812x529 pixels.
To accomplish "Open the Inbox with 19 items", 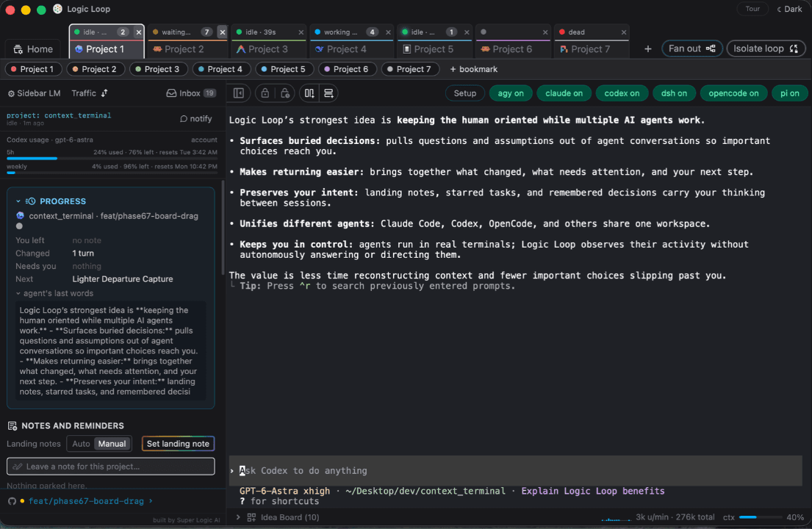I will pos(190,93).
